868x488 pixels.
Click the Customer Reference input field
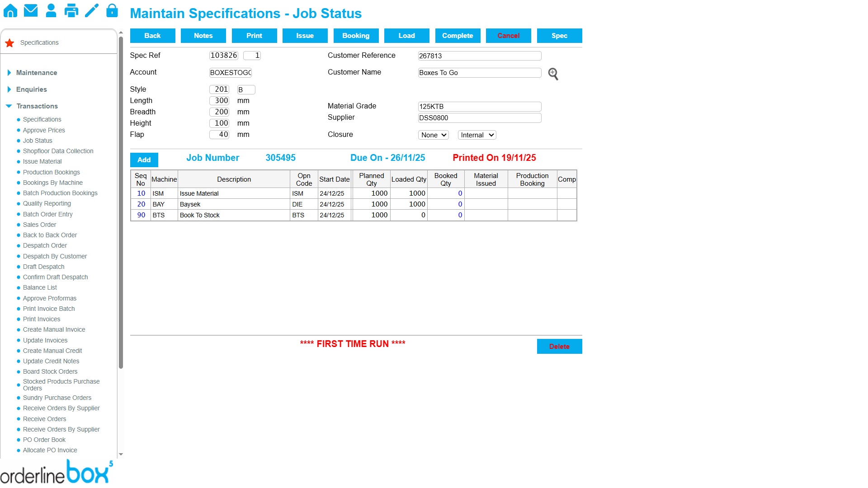pos(479,56)
